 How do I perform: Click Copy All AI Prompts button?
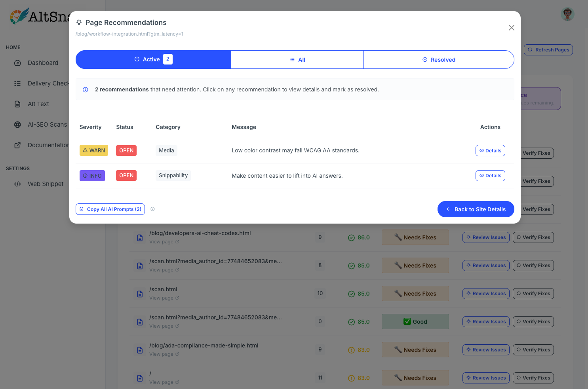pyautogui.click(x=110, y=209)
